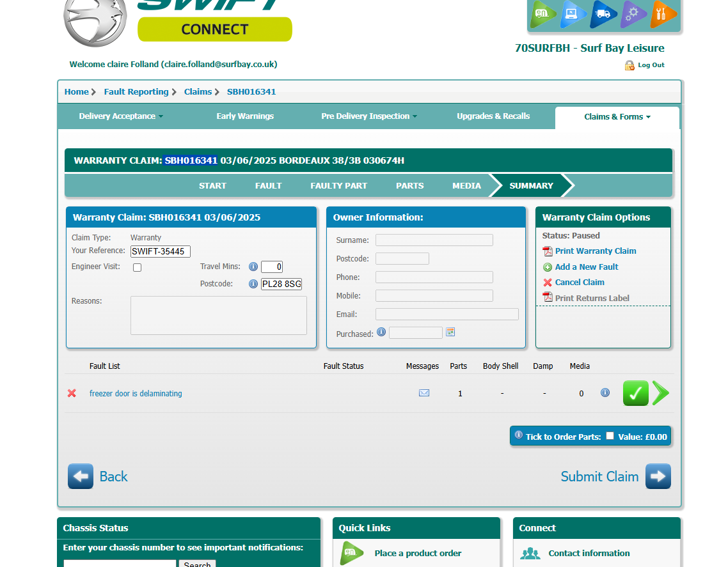Click the SBH016341 breadcrumb link
This screenshot has width=728, height=567.
point(251,92)
